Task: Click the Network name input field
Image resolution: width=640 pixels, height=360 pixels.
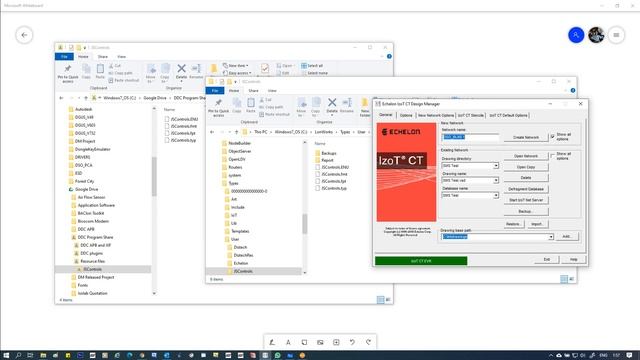Action: [x=470, y=137]
